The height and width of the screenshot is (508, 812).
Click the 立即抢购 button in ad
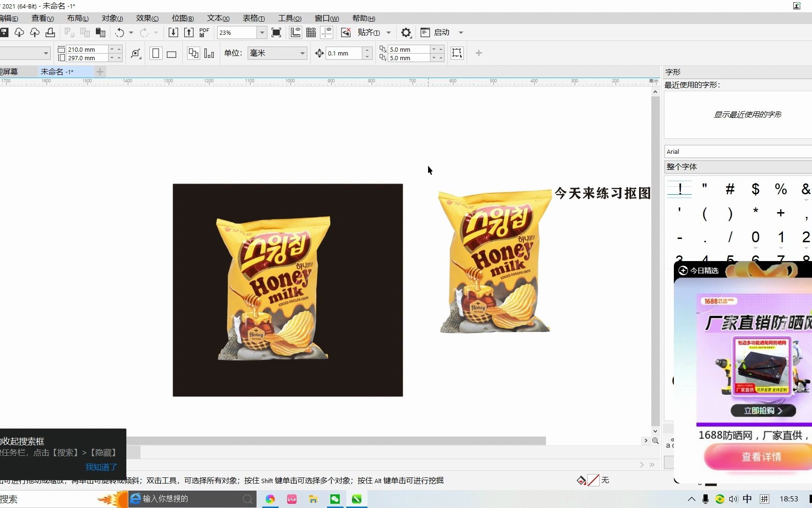click(x=763, y=411)
